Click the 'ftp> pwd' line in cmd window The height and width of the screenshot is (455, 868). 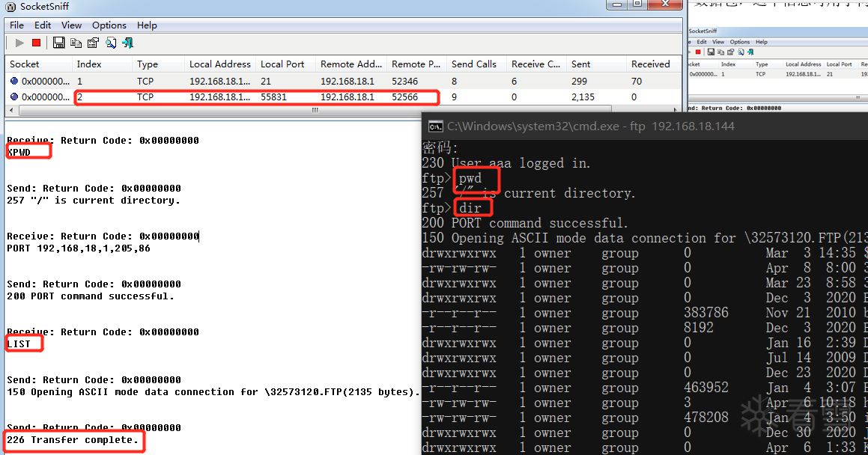pos(452,178)
